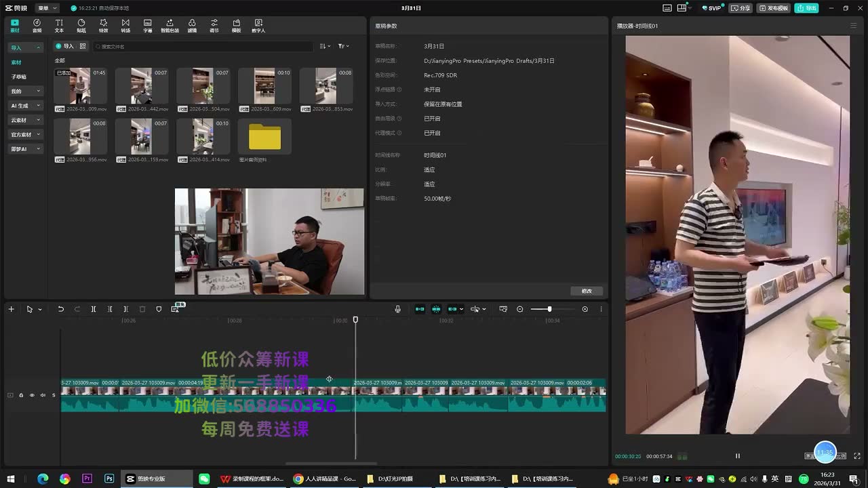868x488 pixels.
Task: Click the microphone voiceover record icon
Action: (398, 309)
